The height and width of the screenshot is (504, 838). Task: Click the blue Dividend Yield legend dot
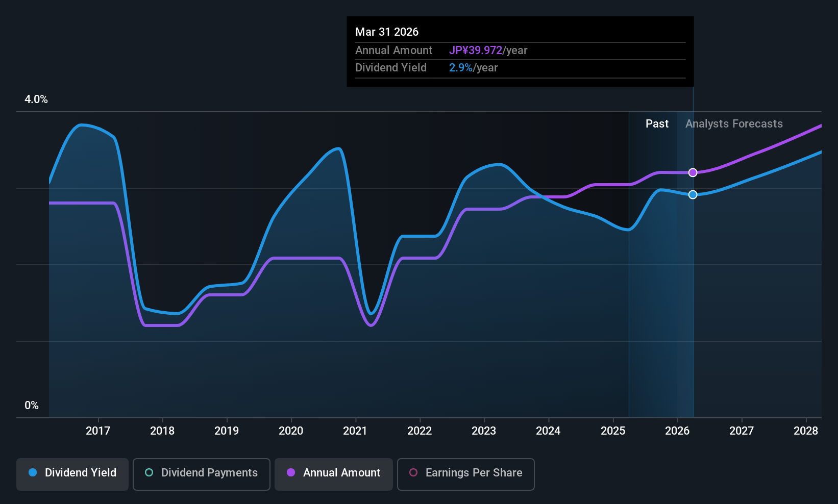33,472
